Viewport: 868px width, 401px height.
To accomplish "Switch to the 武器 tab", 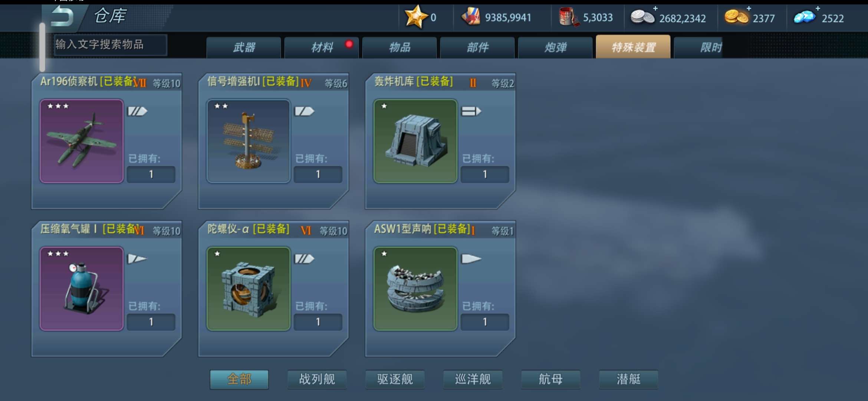I will pos(244,47).
